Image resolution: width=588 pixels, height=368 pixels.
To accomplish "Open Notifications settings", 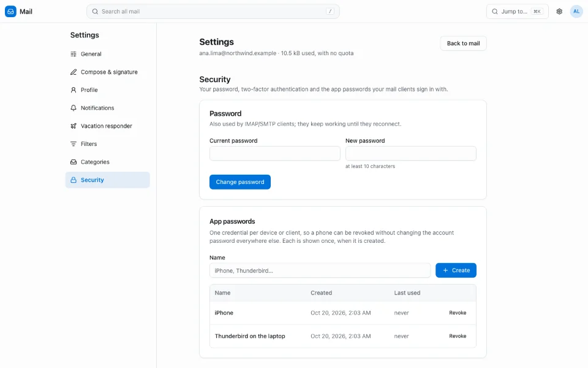I will click(108, 108).
